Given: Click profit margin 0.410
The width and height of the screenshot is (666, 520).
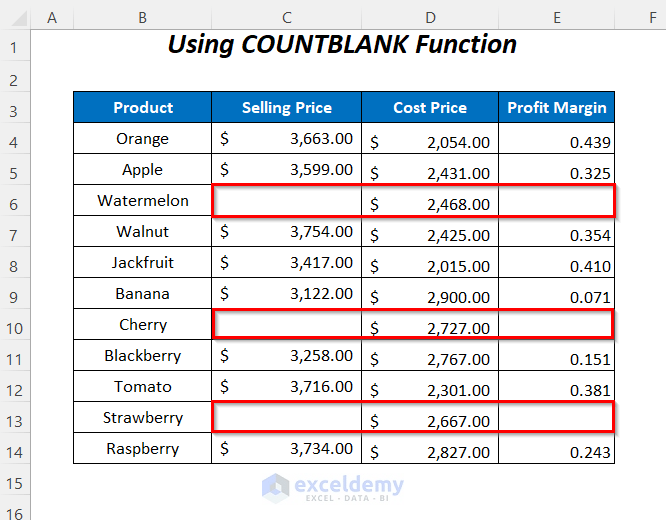Looking at the screenshot, I should point(556,263).
